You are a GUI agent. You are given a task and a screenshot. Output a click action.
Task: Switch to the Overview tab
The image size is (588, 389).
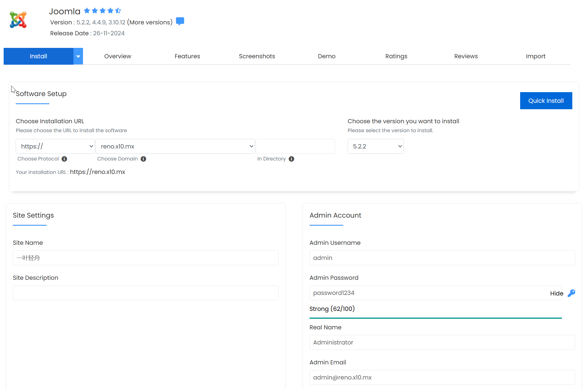(x=117, y=56)
